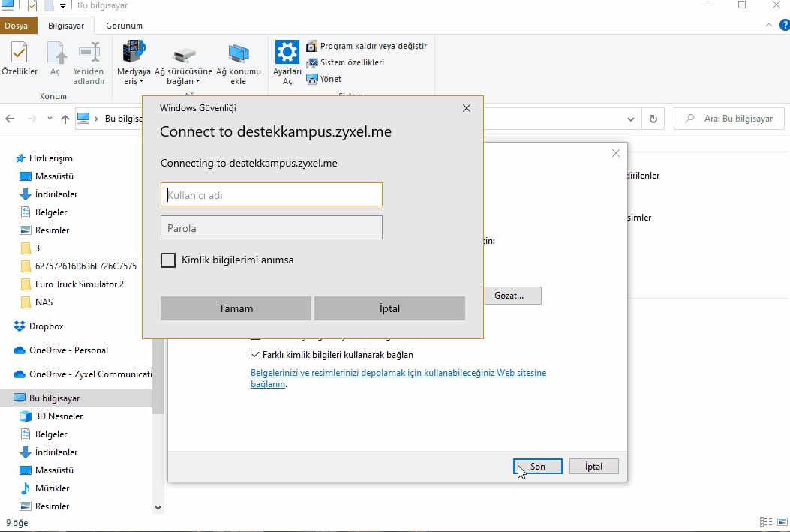Viewport: 790px width, 532px height.
Task: Focus the Kullanıcı adı field
Action: click(x=272, y=194)
